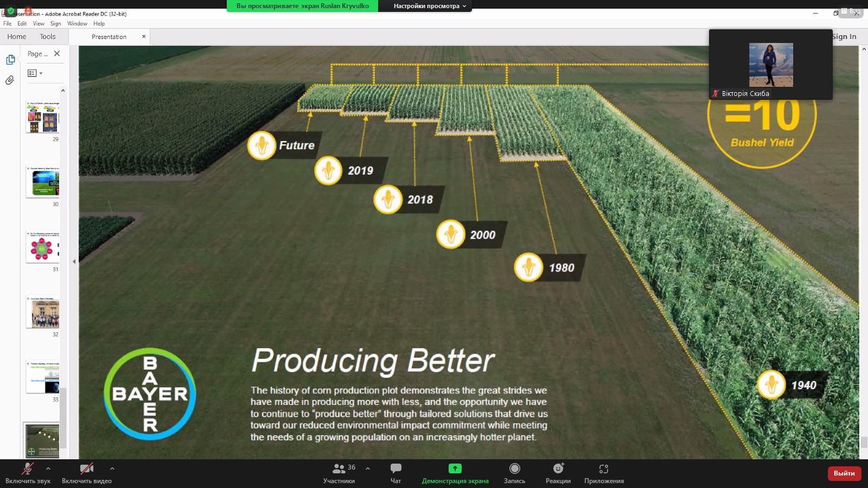Expand audio options arrow beside Включить звук
Viewport: 868px width, 488px height.
[x=48, y=468]
